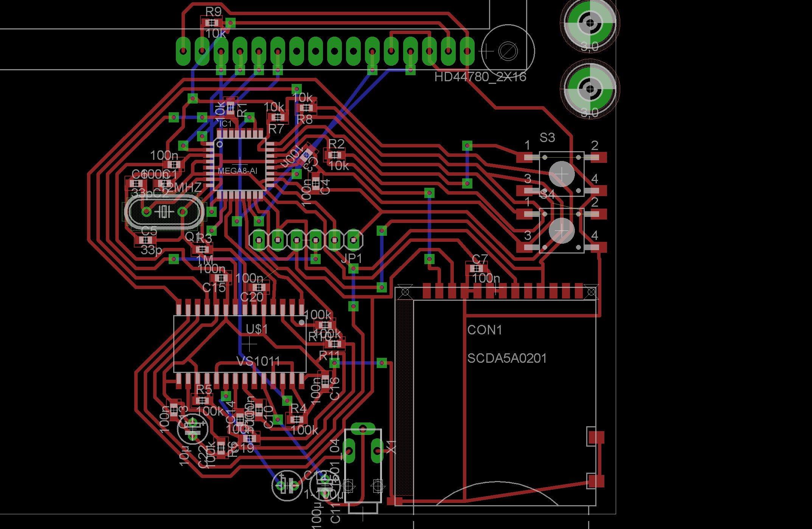Click the S3 pushbutton center cap
The width and height of the screenshot is (812, 529).
click(x=562, y=174)
